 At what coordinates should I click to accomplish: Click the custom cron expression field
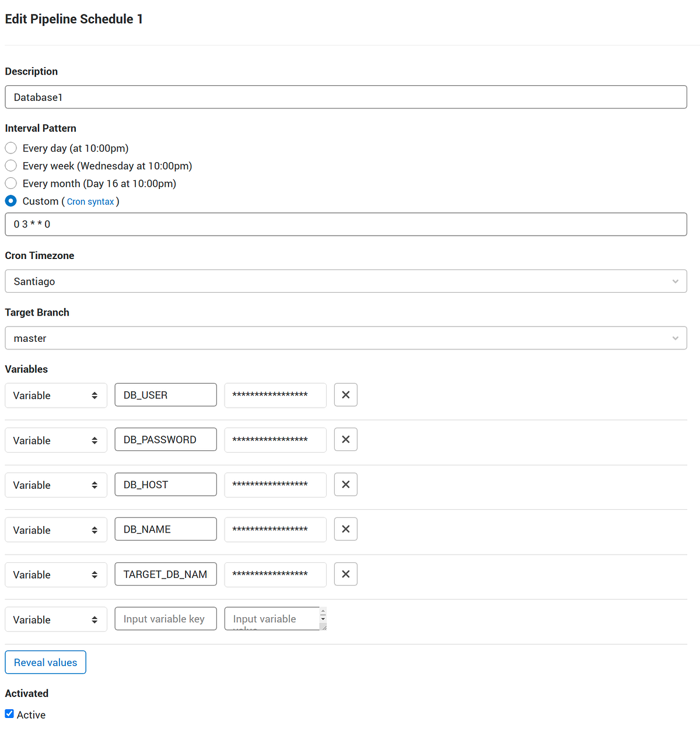pyautogui.click(x=345, y=224)
